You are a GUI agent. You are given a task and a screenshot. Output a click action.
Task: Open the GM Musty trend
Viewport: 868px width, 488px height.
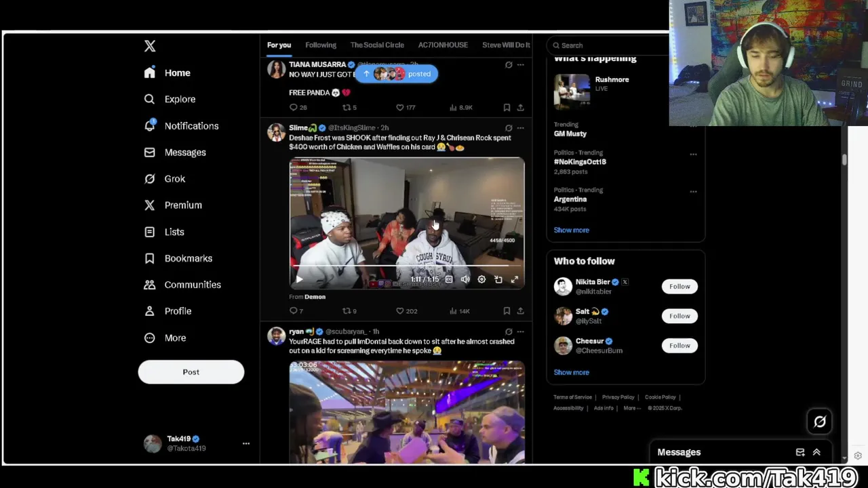570,134
